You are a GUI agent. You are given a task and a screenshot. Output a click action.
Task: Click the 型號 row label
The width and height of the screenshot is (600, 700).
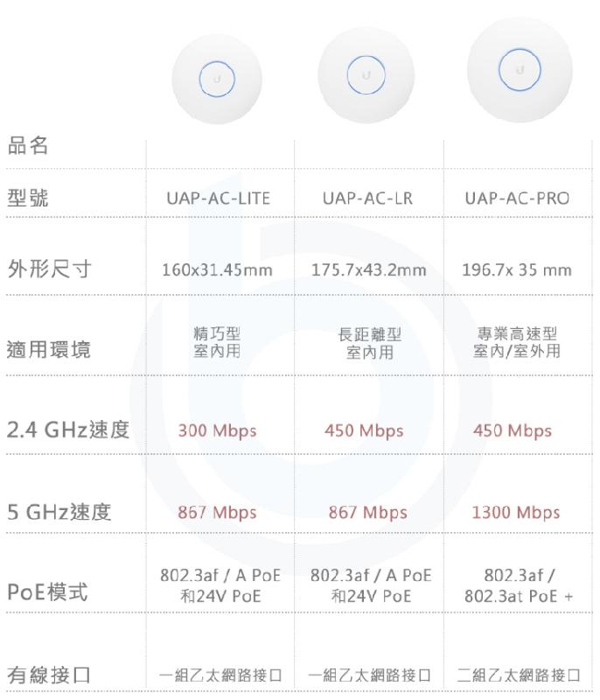click(x=28, y=198)
